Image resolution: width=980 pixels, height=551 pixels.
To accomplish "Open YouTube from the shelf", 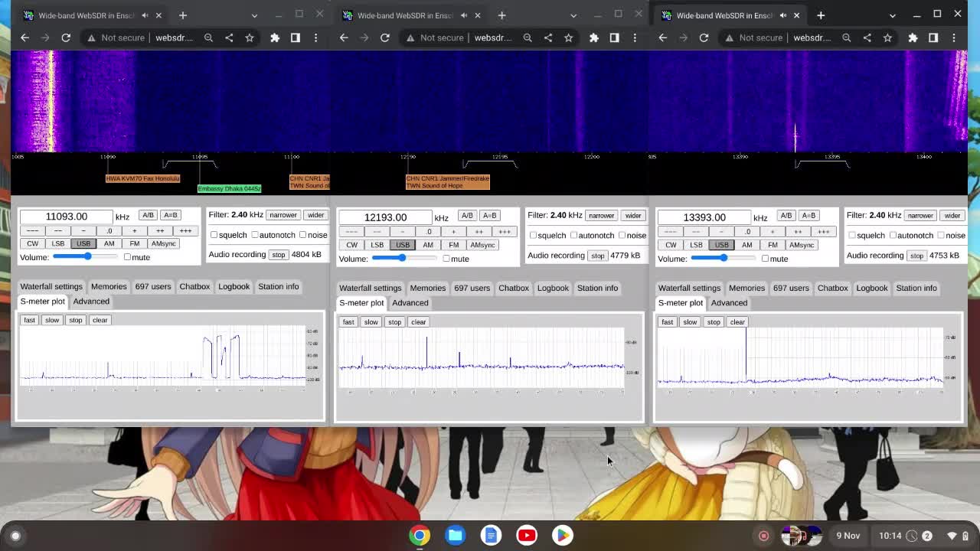I will (527, 535).
